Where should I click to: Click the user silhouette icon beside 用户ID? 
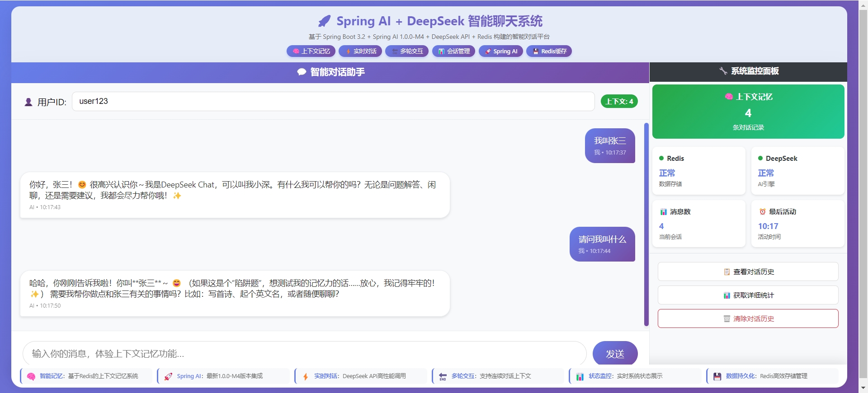pyautogui.click(x=28, y=102)
